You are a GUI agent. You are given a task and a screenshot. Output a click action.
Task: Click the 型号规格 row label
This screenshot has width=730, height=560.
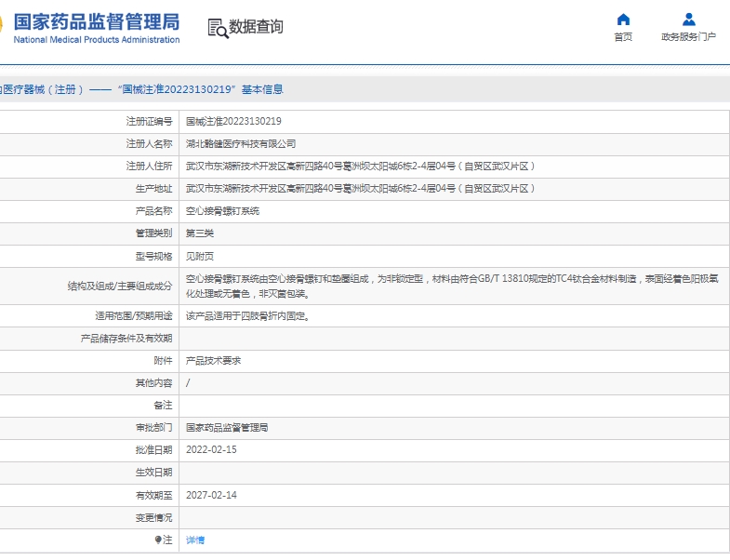tap(153, 256)
